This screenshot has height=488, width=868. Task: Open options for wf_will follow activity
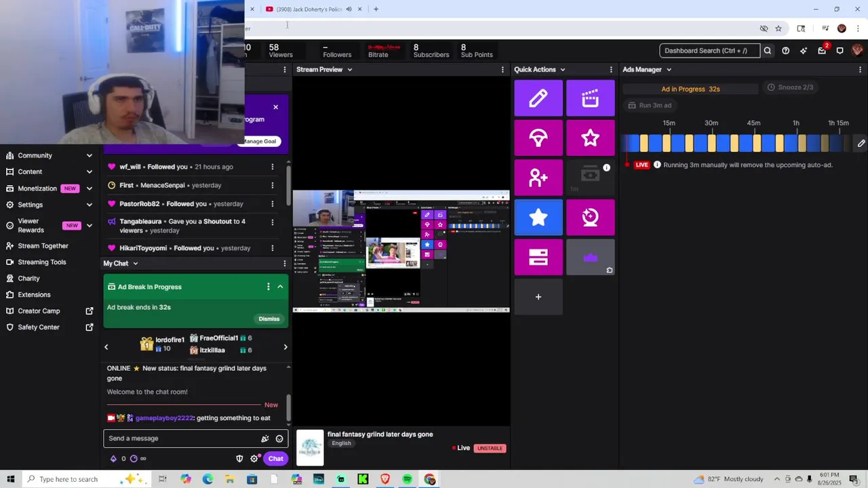(273, 167)
